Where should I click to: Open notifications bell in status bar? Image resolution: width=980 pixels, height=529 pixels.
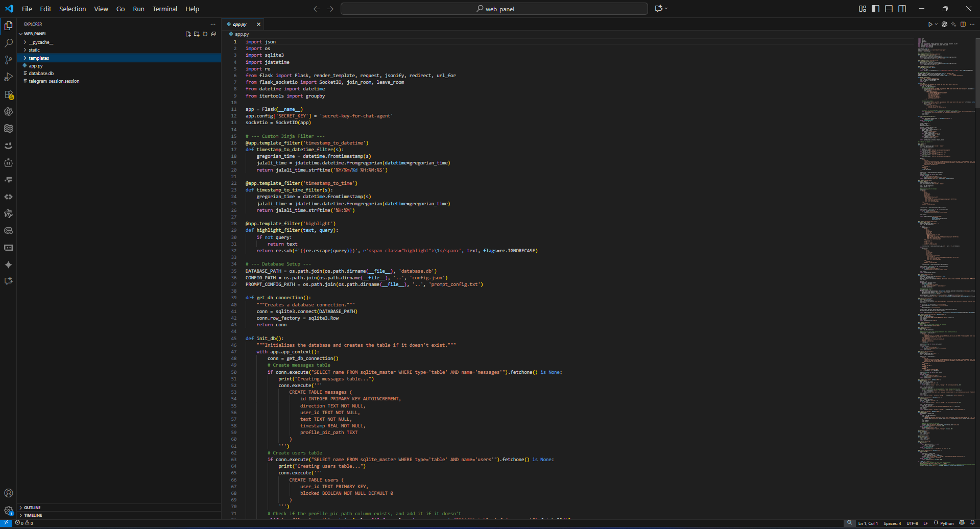[972, 523]
